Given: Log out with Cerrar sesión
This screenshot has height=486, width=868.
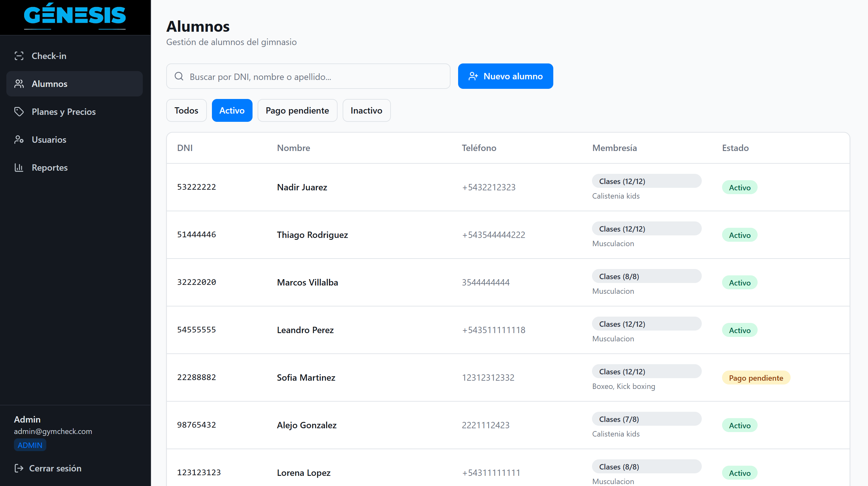Looking at the screenshot, I should tap(48, 468).
